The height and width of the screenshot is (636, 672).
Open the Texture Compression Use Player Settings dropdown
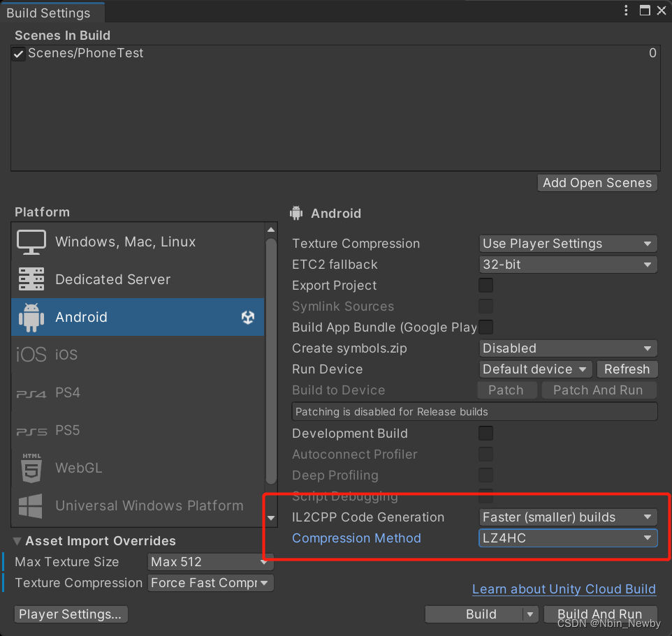[x=568, y=243]
